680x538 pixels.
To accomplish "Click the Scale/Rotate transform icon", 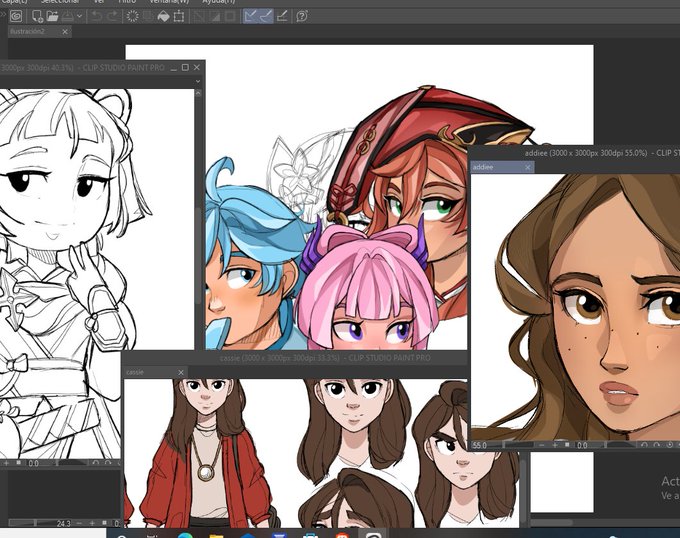I will coord(179,16).
